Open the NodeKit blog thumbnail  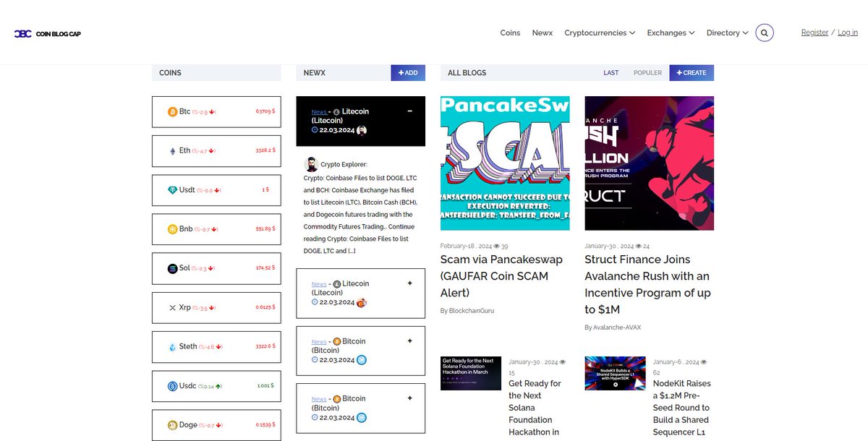coord(615,373)
